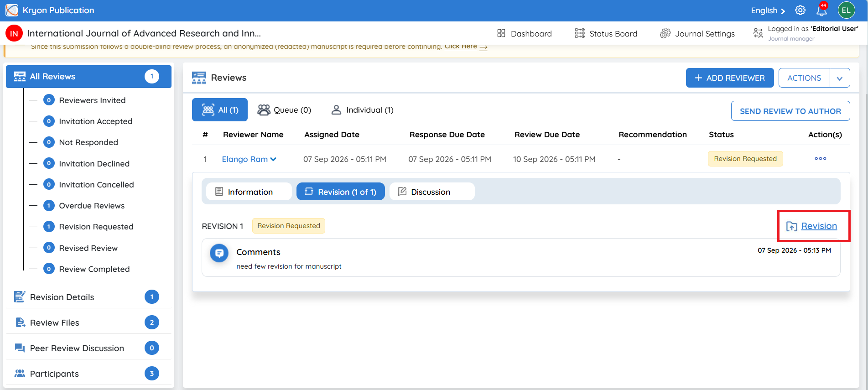Open the Discussion tab
This screenshot has height=390, width=868.
[x=432, y=192]
